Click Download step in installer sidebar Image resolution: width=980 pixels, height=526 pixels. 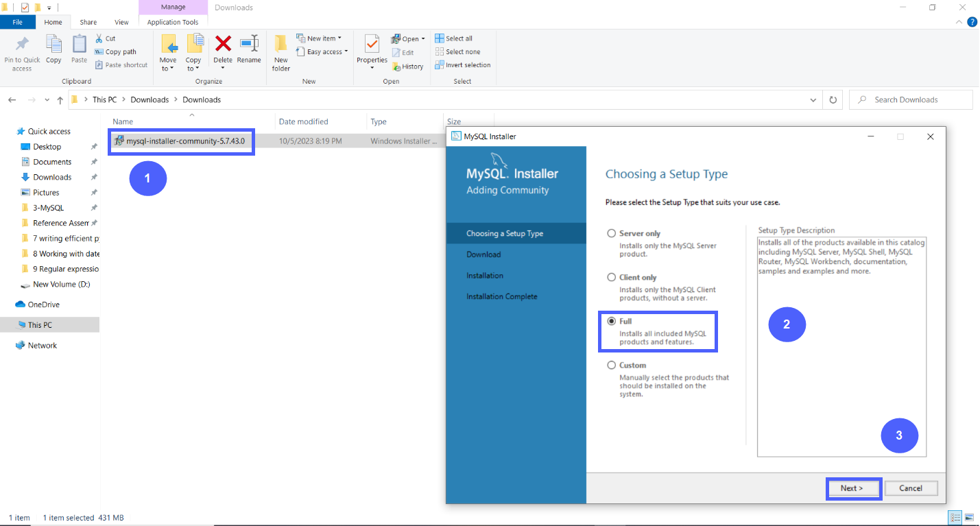(x=483, y=254)
